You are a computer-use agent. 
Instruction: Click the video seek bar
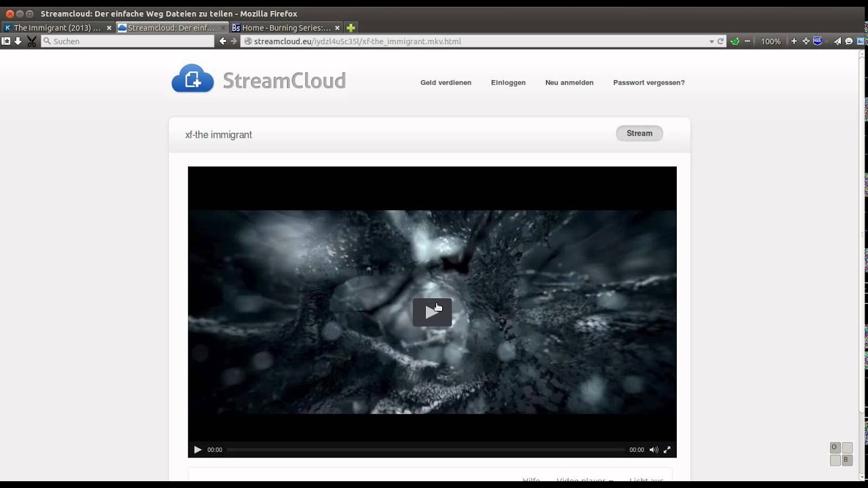pyautogui.click(x=426, y=449)
